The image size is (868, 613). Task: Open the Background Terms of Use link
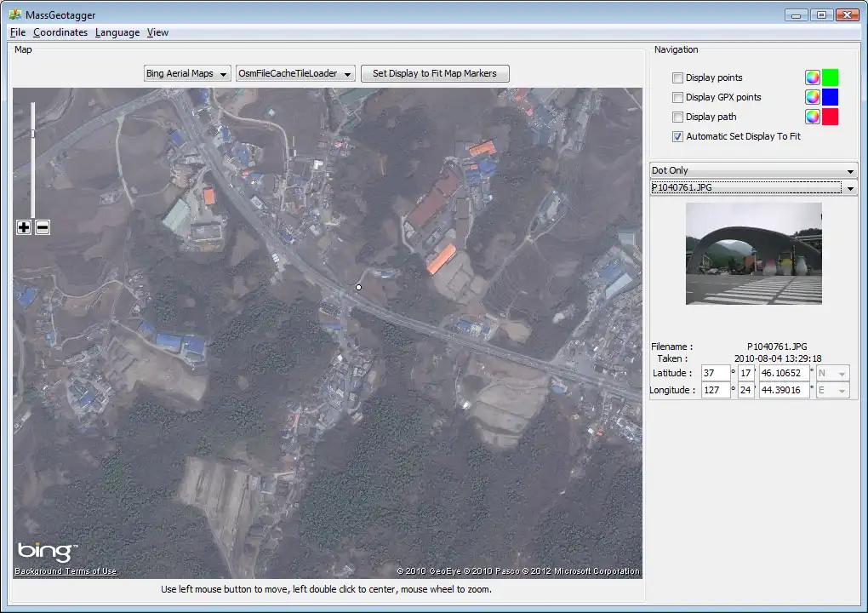(66, 571)
